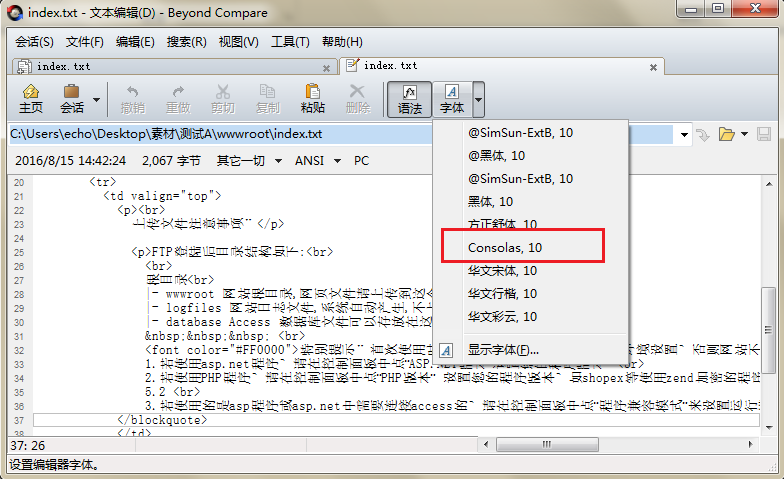Click the 字体 (Font) toolbar icon

click(x=452, y=99)
